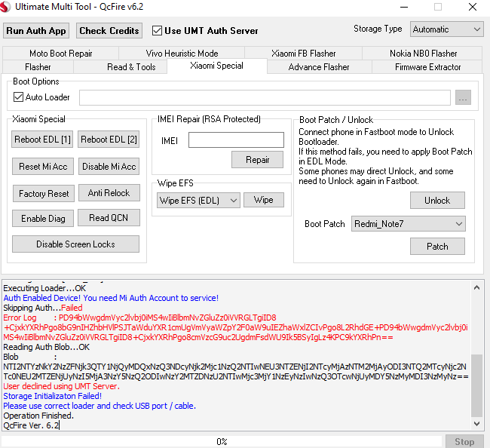The image size is (490, 448).
Task: Click the Factory Reset button
Action: pyautogui.click(x=44, y=194)
